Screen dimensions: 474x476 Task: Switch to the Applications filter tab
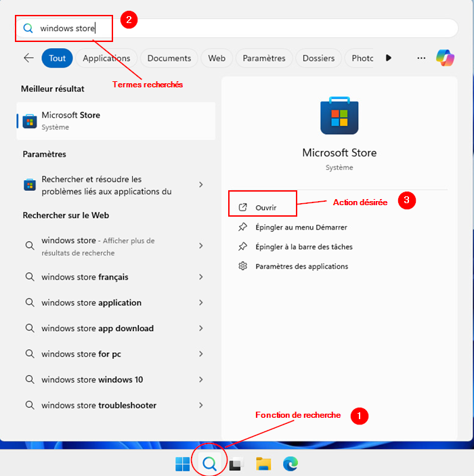point(106,58)
